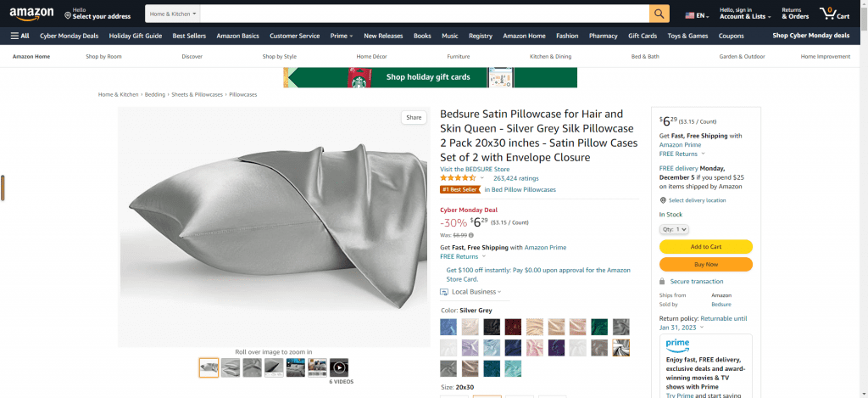Open the All hamburger menu
This screenshot has width=868, height=398.
click(x=19, y=36)
